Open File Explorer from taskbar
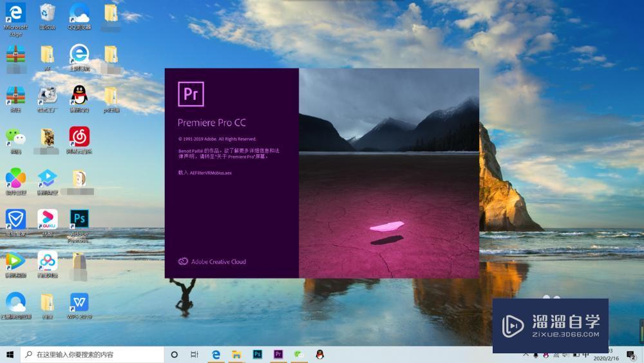This screenshot has height=363, width=644. (236, 355)
